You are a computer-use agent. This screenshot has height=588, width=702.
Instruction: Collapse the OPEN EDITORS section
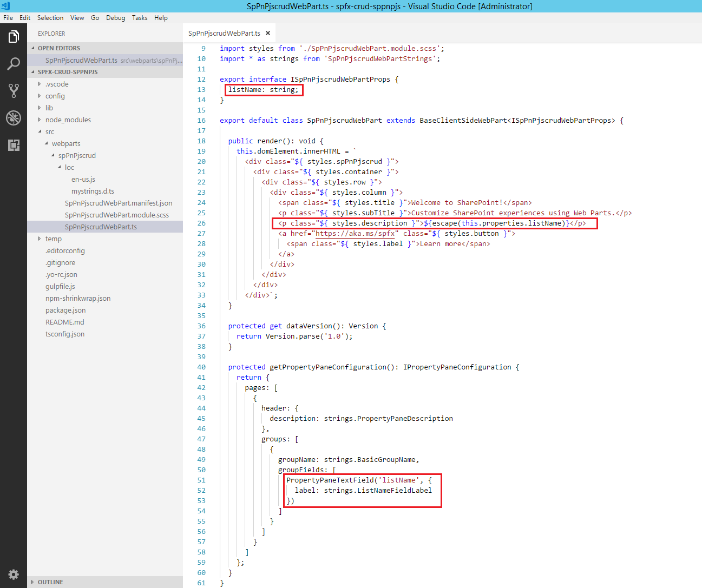[x=58, y=48]
